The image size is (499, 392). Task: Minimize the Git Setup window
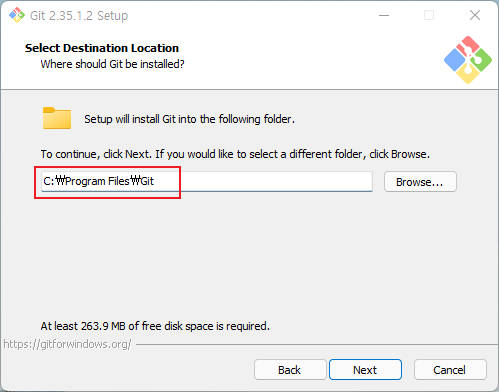coord(384,15)
